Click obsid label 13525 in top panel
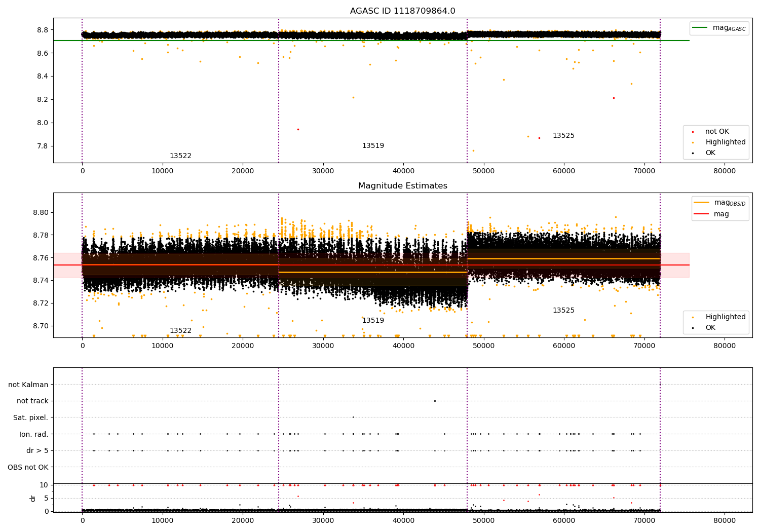Screen dimensions: 760x532 point(563,136)
